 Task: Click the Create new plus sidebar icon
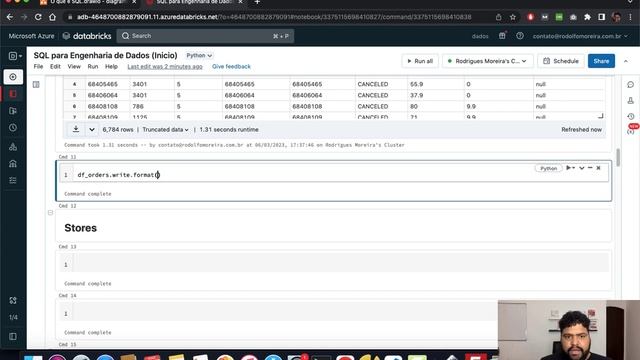click(x=13, y=77)
